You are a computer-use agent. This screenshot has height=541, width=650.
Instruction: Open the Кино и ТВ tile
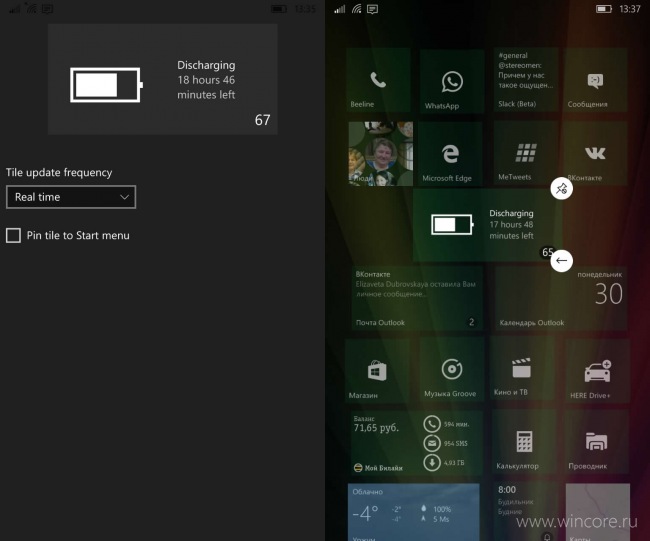coord(522,369)
